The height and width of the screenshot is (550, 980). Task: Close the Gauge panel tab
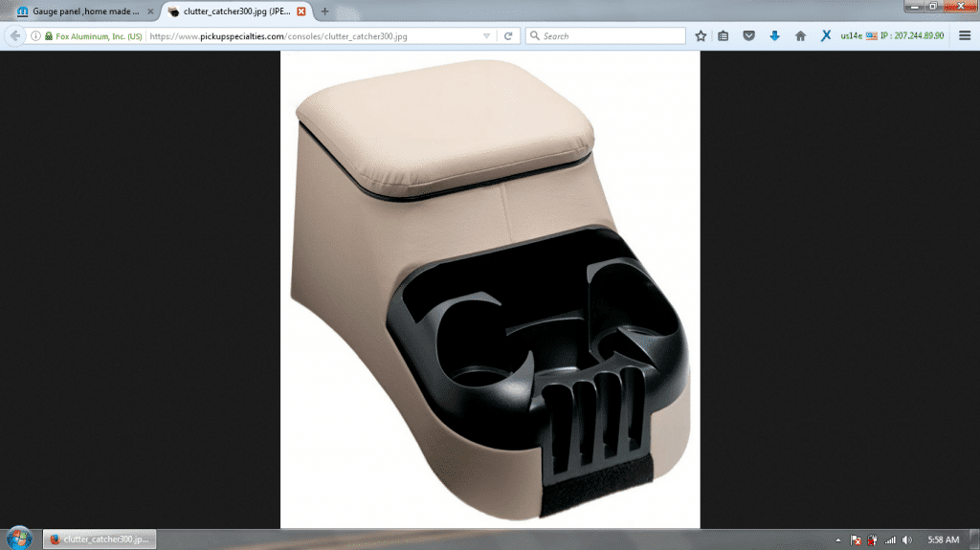(149, 11)
